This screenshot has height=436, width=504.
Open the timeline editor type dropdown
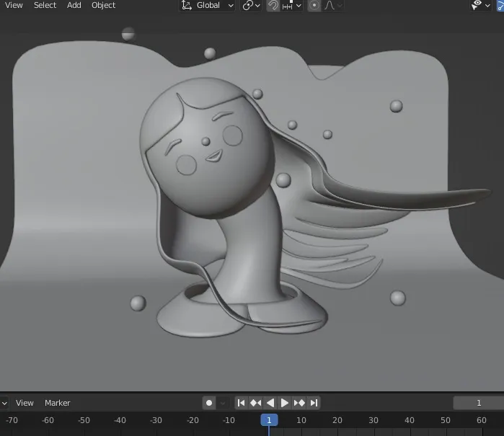[4, 403]
